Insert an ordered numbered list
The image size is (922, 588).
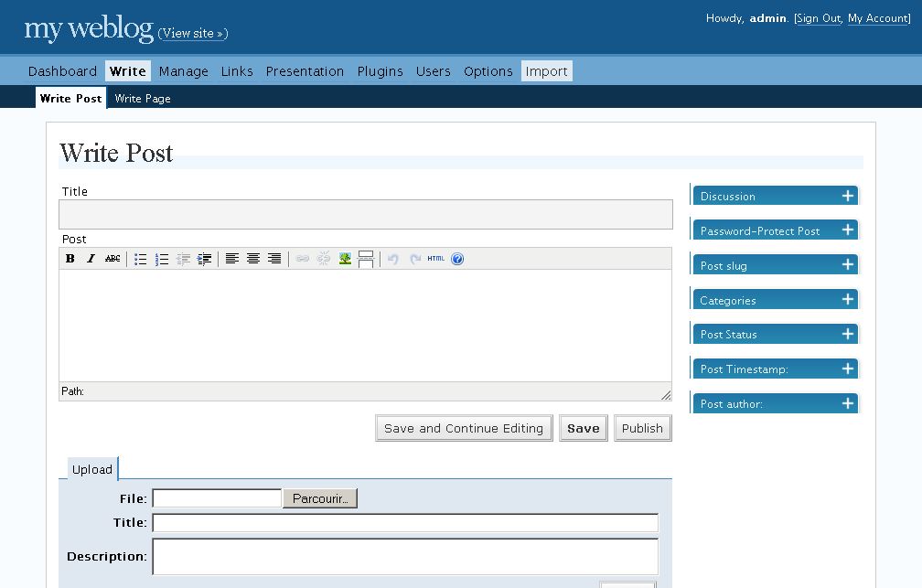pos(161,258)
